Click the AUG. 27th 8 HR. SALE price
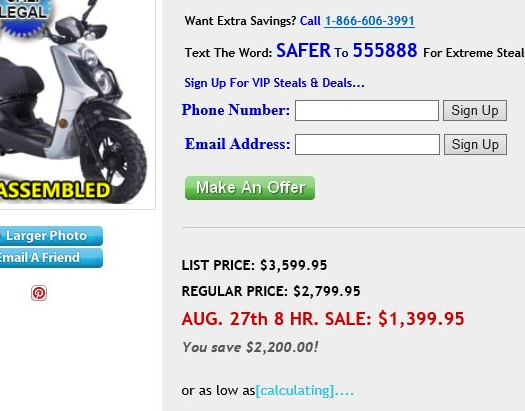525x411 pixels. coord(323,318)
